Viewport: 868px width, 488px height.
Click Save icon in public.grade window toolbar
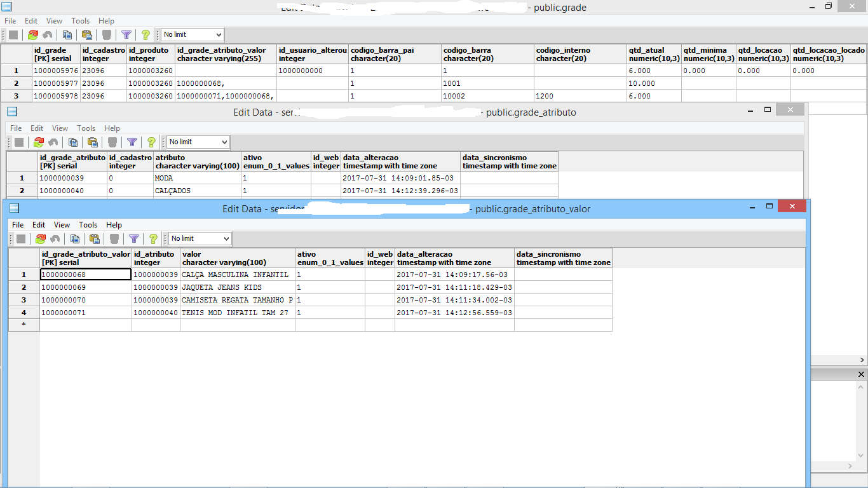tap(13, 35)
